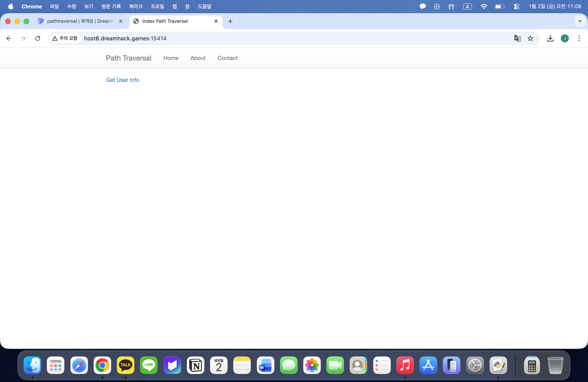
Task: Open macOS Control Center toggles
Action: tap(516, 6)
